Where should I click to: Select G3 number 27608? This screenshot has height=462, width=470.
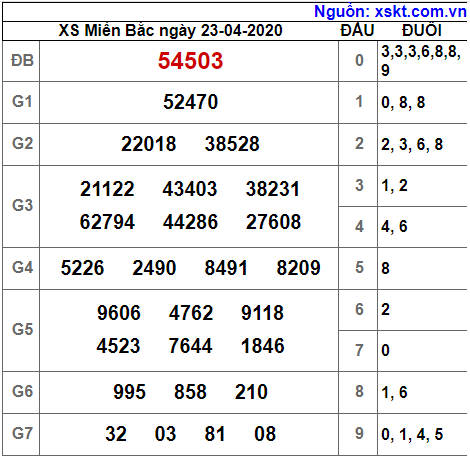coord(273,222)
